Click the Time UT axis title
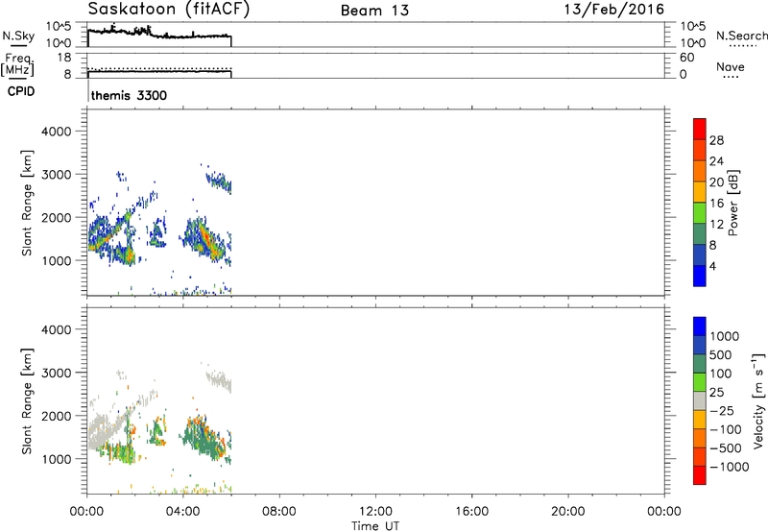The height and width of the screenshot is (532, 768). click(x=375, y=526)
